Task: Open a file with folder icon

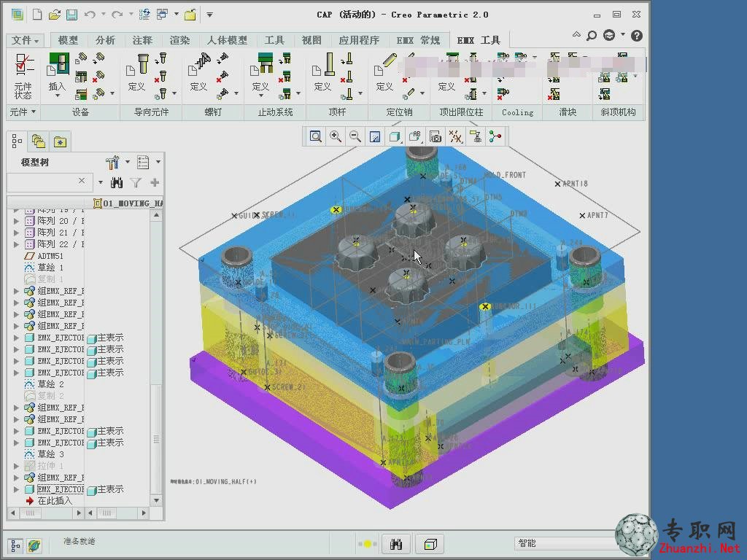Action: click(54, 15)
